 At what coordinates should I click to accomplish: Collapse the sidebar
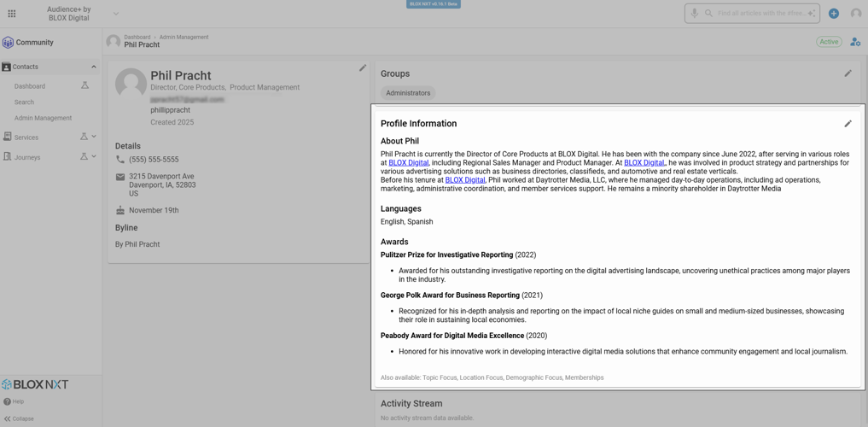pos(19,418)
